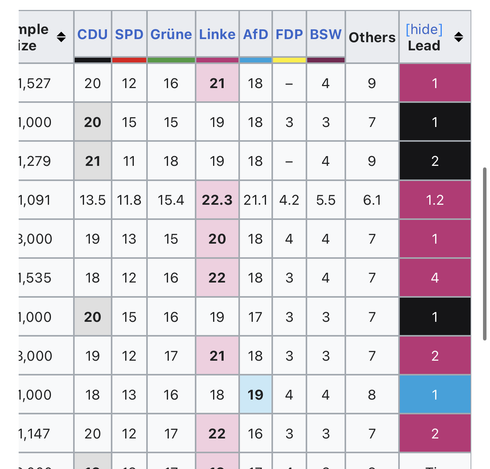The width and height of the screenshot is (490, 469).
Task: Click the highlighted AfD 19 cell
Action: click(x=256, y=395)
